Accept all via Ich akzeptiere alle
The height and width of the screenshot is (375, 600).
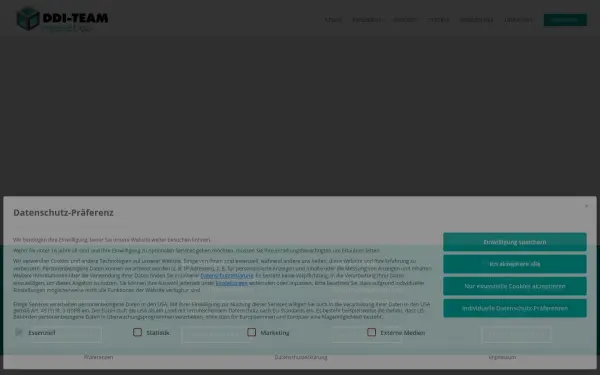(x=515, y=264)
